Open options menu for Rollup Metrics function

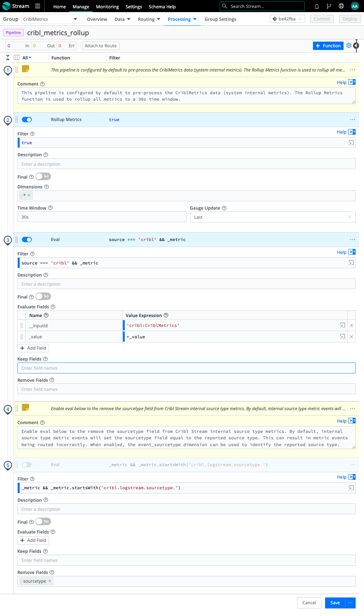coord(353,120)
